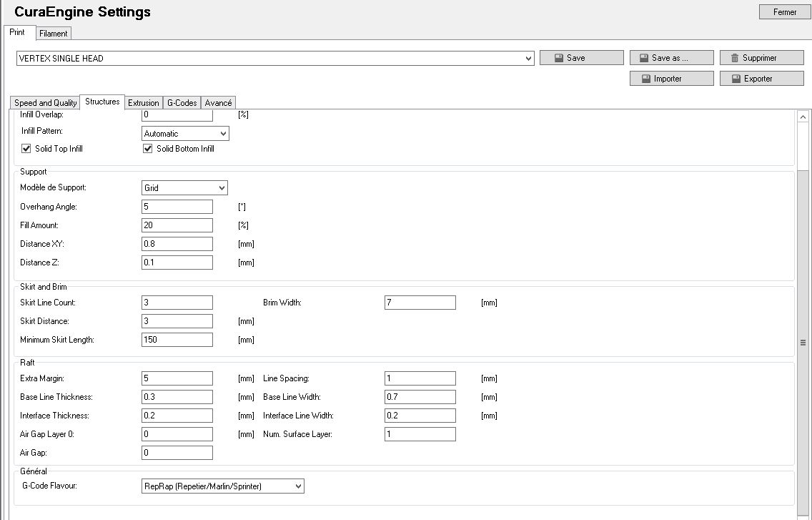Viewport: 812px width, 520px height.
Task: Uncheck the Solid Bottom Infill checkbox
Action: coord(148,149)
